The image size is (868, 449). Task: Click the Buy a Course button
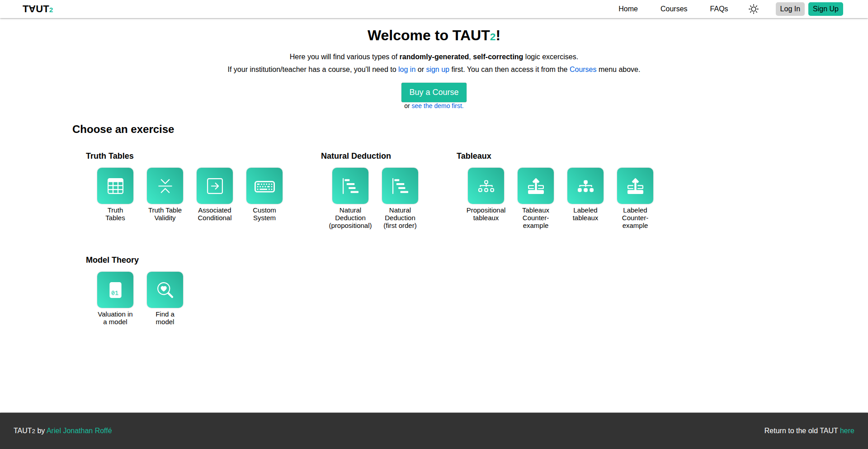click(434, 92)
